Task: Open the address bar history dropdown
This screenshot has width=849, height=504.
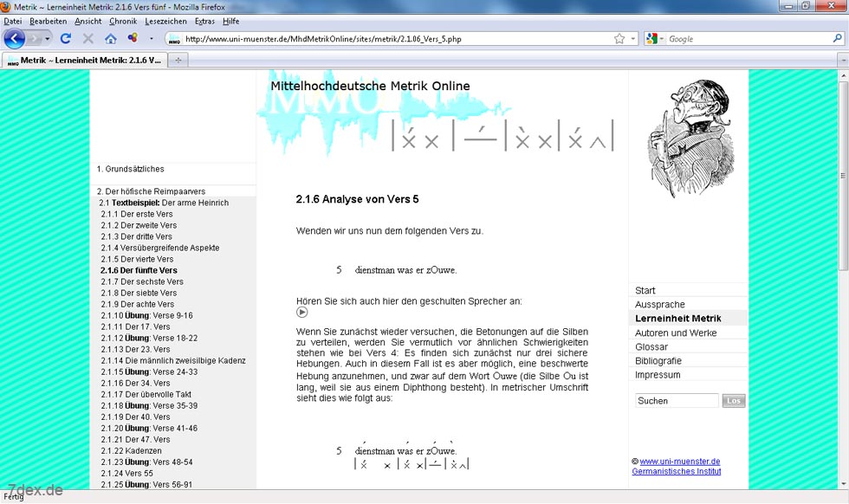Action: click(x=633, y=39)
